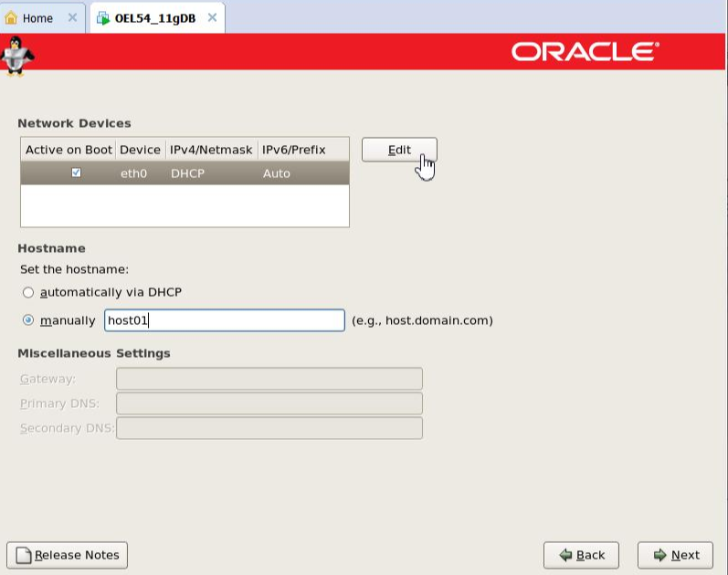This screenshot has width=728, height=575.
Task: Click the DHCP value in eth0 row
Action: point(187,173)
